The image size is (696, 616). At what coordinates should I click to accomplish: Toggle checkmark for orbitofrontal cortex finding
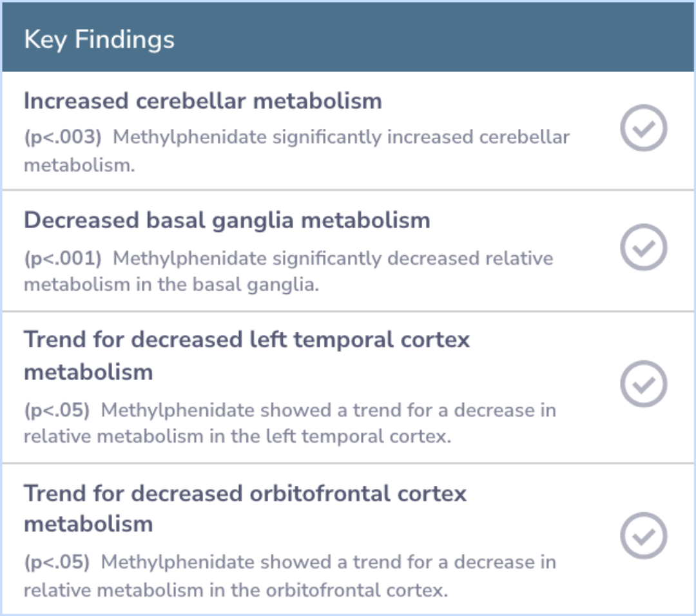click(644, 535)
